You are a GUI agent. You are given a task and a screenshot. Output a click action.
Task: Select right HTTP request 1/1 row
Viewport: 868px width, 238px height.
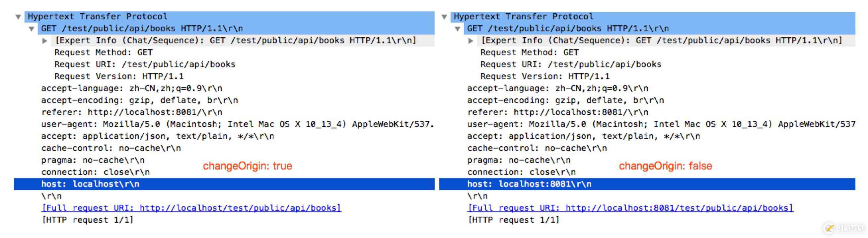[x=513, y=220]
